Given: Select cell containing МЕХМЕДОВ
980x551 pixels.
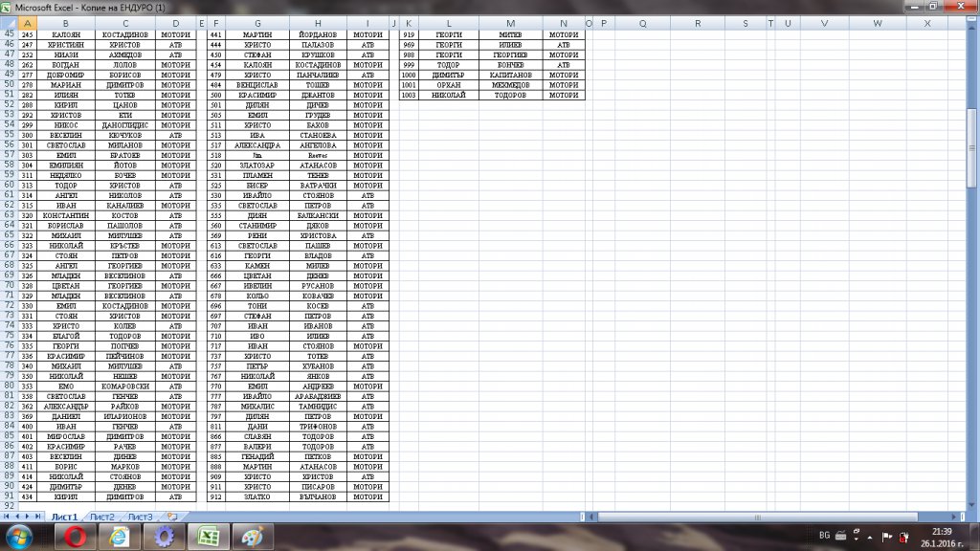Looking at the screenshot, I should tap(511, 85).
